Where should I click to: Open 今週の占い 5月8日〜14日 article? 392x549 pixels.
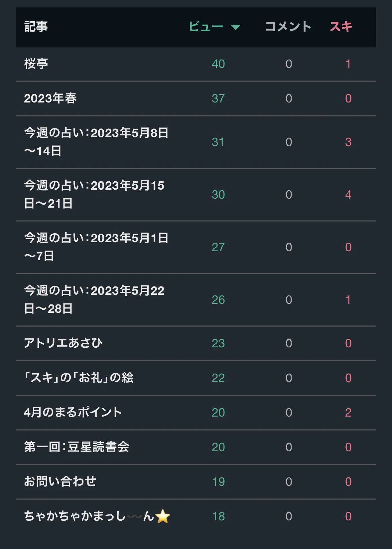[96, 142]
